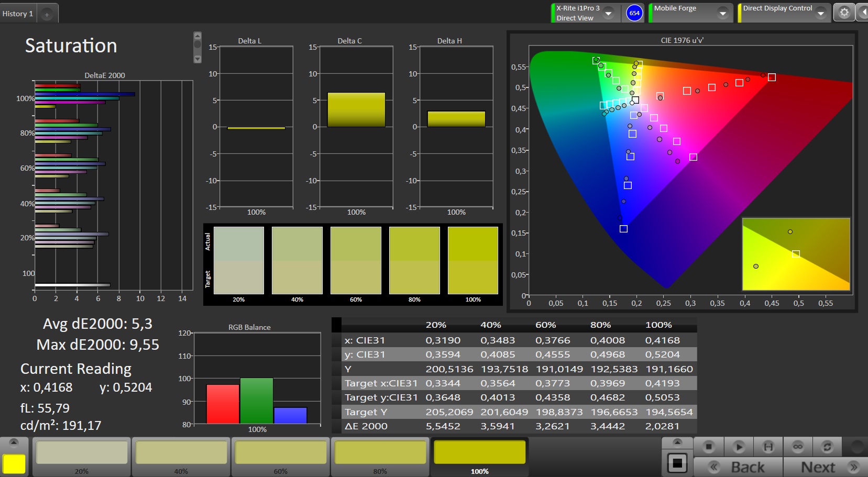Click the Delta C chart
868x477 pixels.
coord(356,127)
